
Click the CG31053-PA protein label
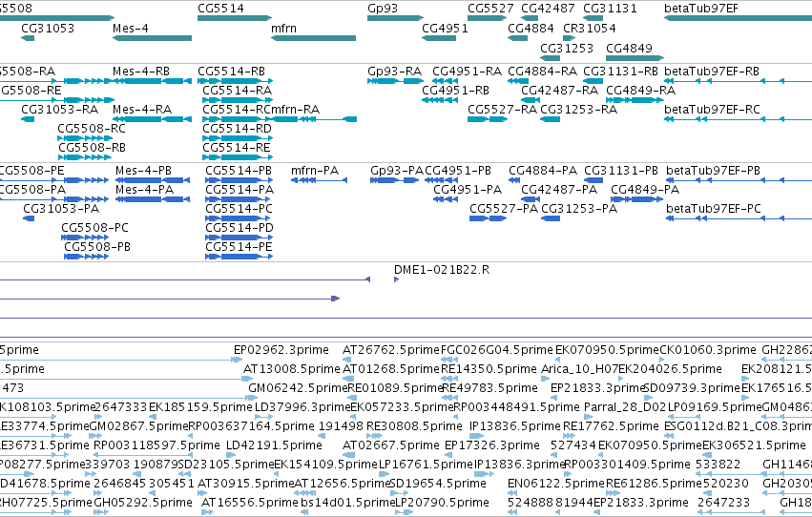pyautogui.click(x=61, y=209)
